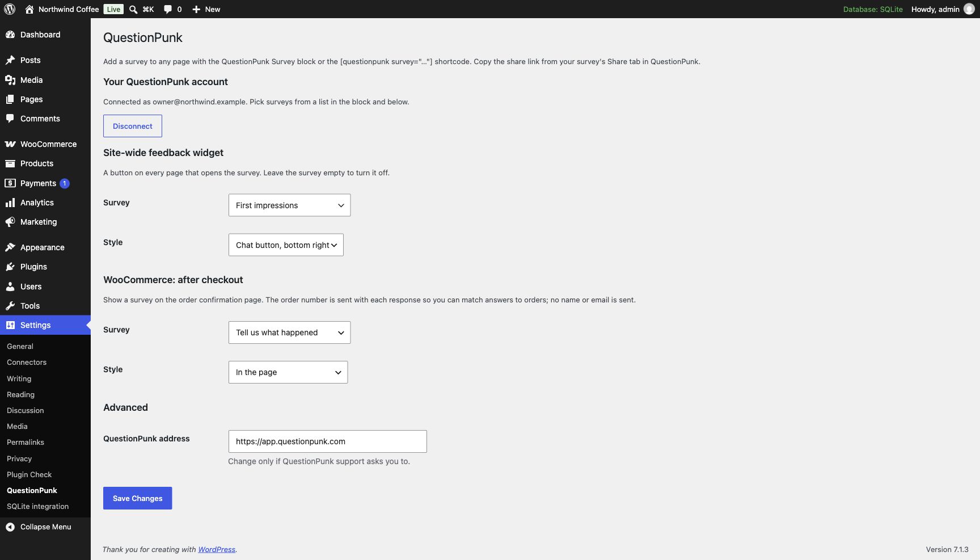Image resolution: width=980 pixels, height=560 pixels.
Task: Click the Users person icon
Action: point(10,287)
